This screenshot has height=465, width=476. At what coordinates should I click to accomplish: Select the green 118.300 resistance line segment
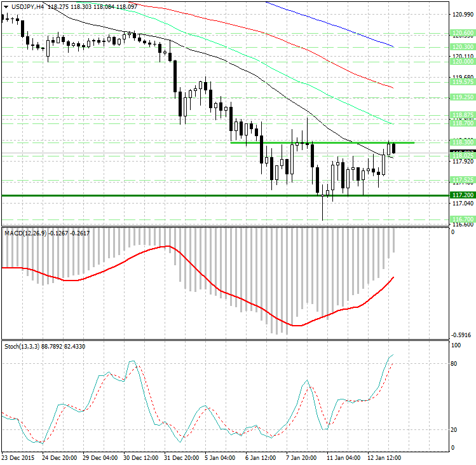pos(322,142)
